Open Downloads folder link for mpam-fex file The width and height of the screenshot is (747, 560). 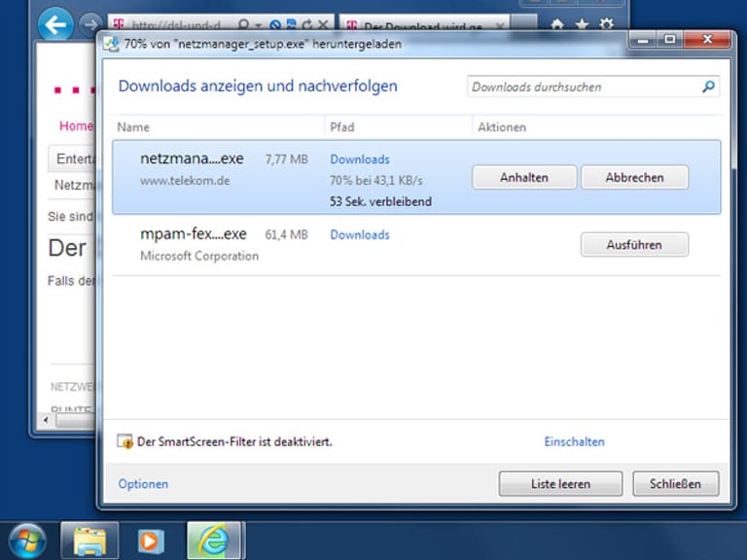coord(360,234)
